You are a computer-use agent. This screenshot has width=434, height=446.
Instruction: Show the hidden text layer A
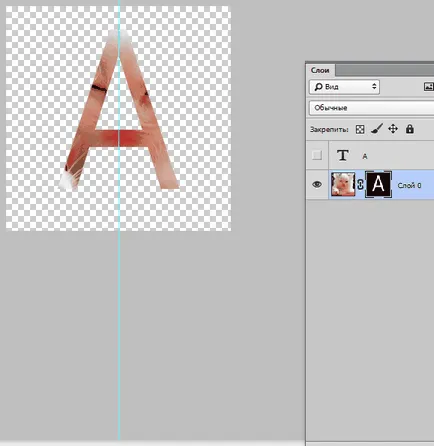pyautogui.click(x=317, y=155)
